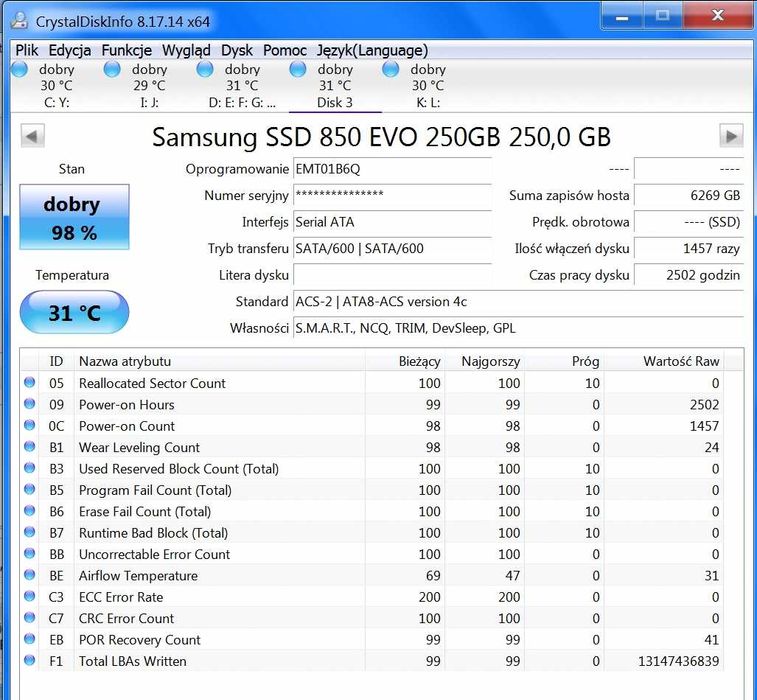
Task: Click the dobry 98 % health status button
Action: [x=74, y=217]
